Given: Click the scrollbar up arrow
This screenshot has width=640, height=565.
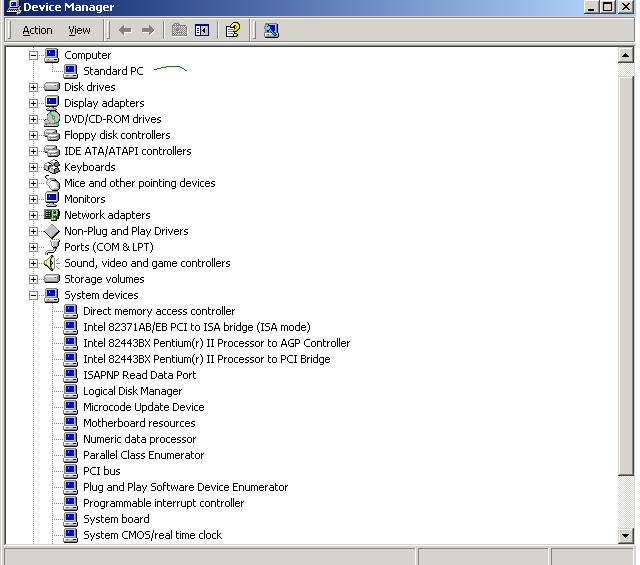Looking at the screenshot, I should coord(625,55).
